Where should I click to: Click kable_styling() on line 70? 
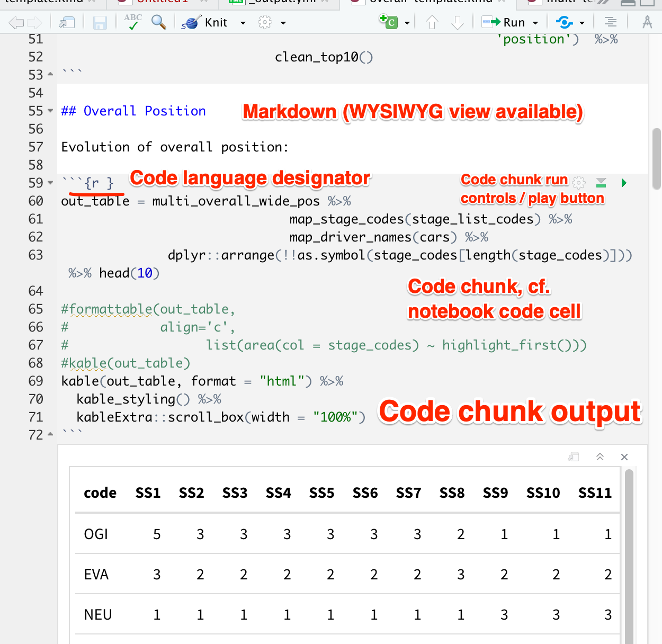coord(133,399)
